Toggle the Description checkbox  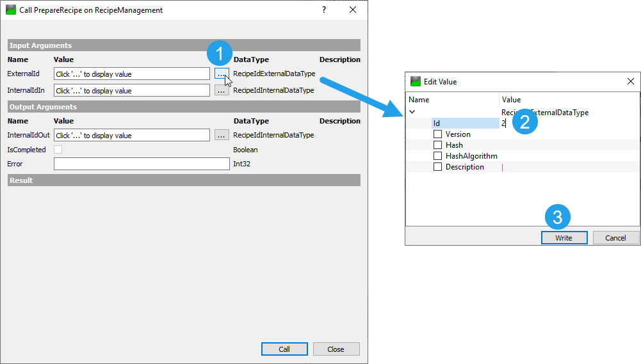click(438, 167)
